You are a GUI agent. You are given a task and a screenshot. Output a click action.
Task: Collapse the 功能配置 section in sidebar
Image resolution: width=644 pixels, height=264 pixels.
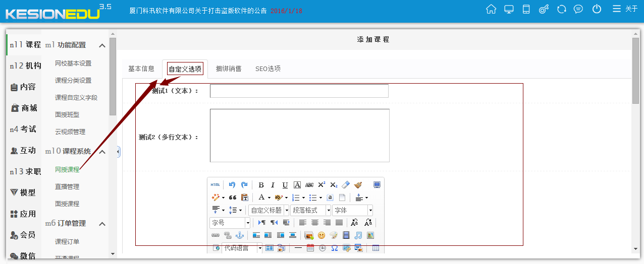pyautogui.click(x=102, y=45)
